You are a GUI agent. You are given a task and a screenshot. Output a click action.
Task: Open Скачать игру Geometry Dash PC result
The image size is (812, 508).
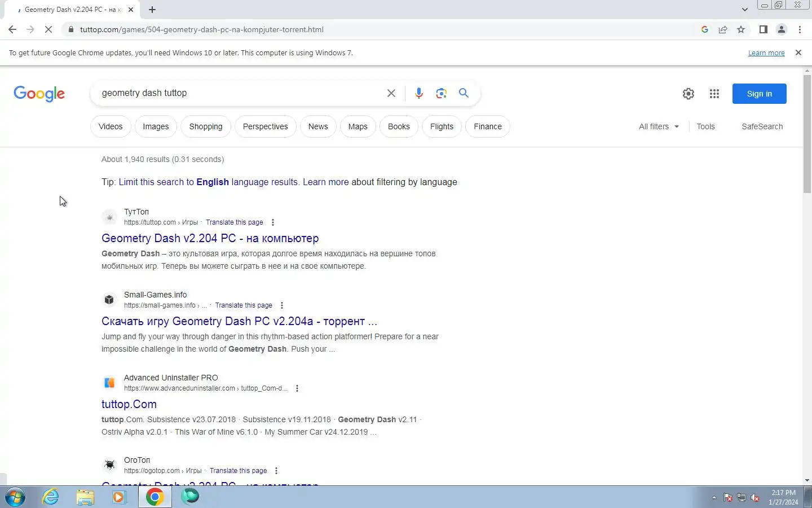[239, 321]
